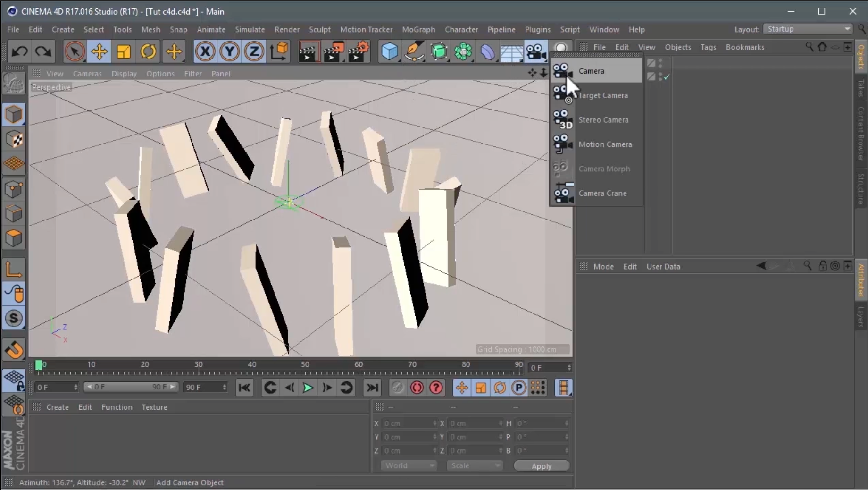Click the Apply button

[x=542, y=466]
